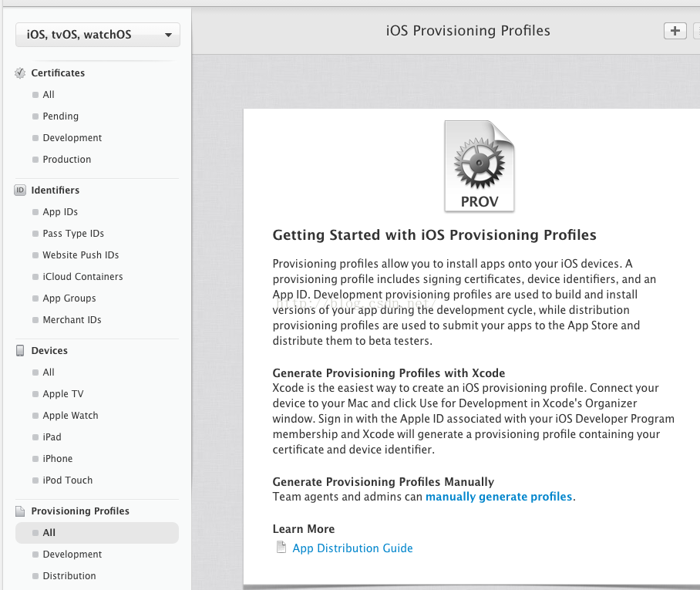Select App IDs under Identifiers
This screenshot has height=590, width=700.
pyautogui.click(x=60, y=212)
